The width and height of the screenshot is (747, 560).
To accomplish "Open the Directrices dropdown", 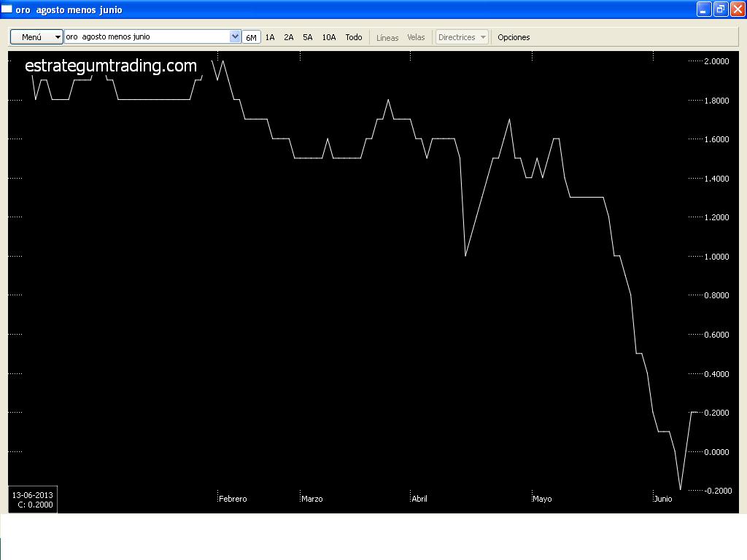I will (x=462, y=37).
